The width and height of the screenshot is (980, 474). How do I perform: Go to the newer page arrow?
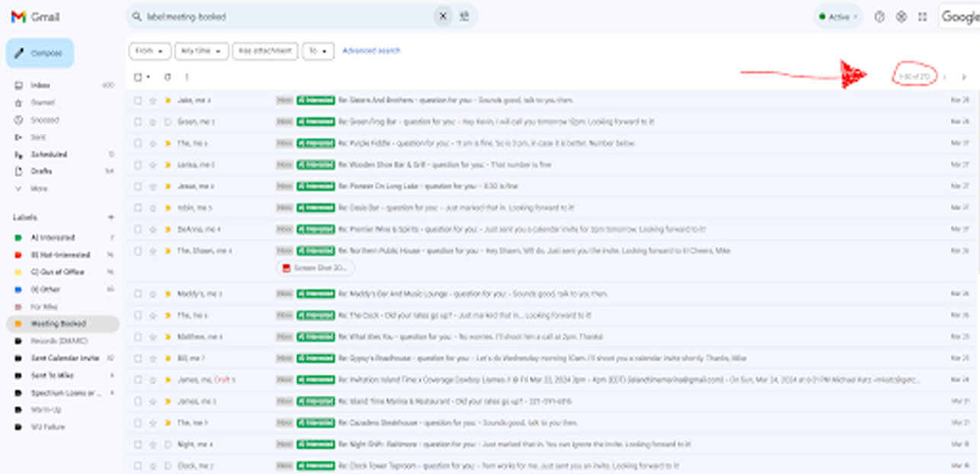pos(945,77)
